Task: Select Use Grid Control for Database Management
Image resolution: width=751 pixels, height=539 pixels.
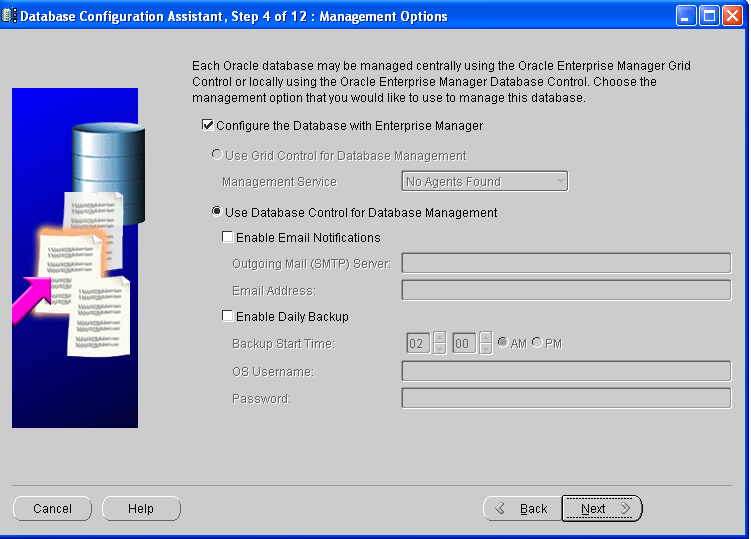Action: 217,155
